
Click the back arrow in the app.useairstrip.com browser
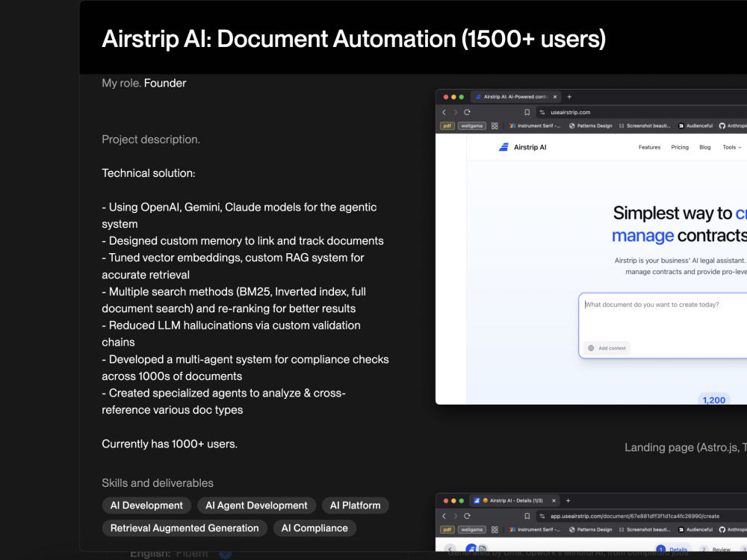click(x=444, y=516)
